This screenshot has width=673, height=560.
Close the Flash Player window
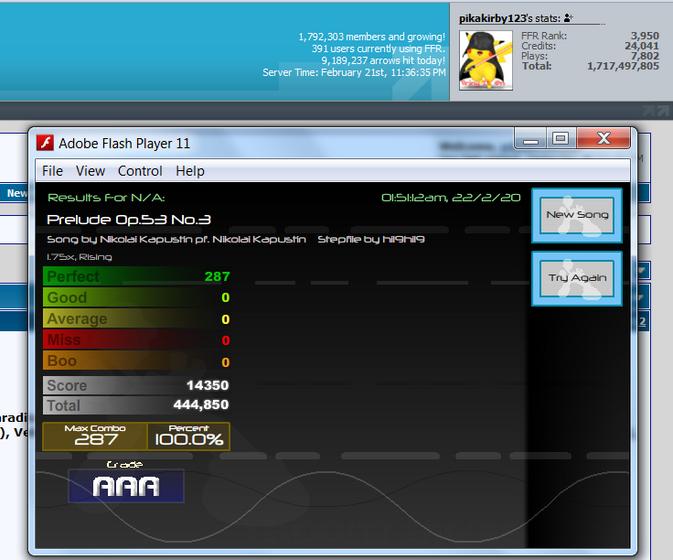coord(603,138)
